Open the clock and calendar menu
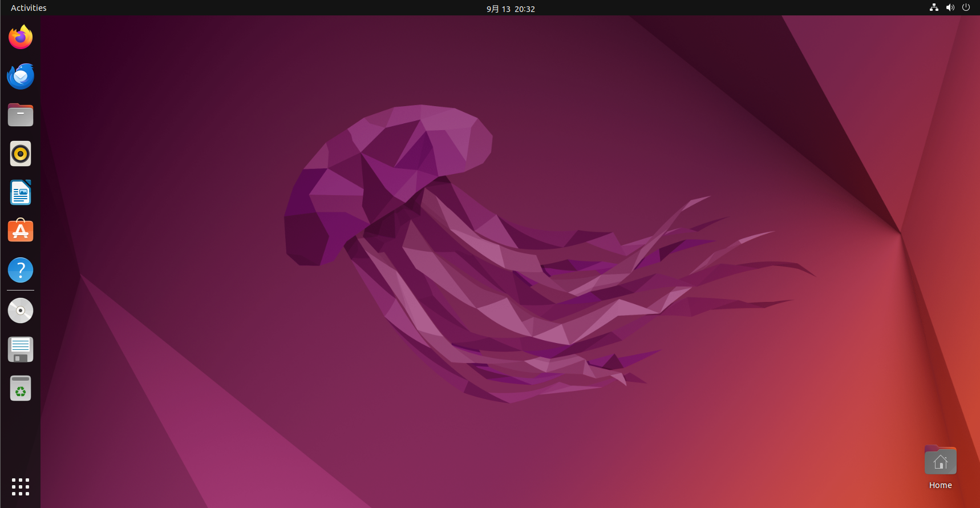 (x=511, y=9)
